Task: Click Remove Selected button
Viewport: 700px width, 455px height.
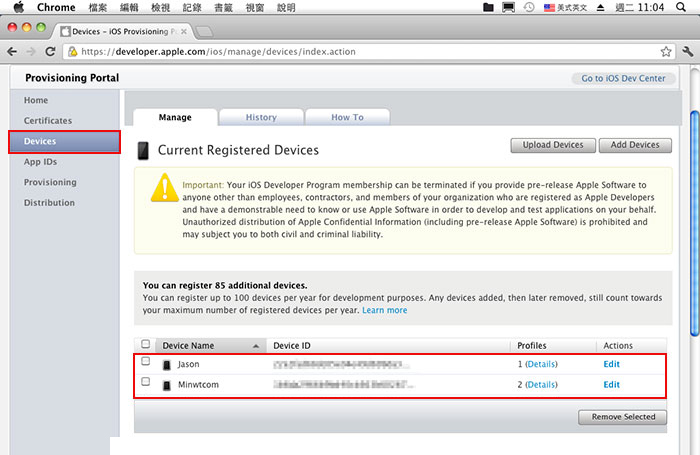Action: (x=623, y=417)
